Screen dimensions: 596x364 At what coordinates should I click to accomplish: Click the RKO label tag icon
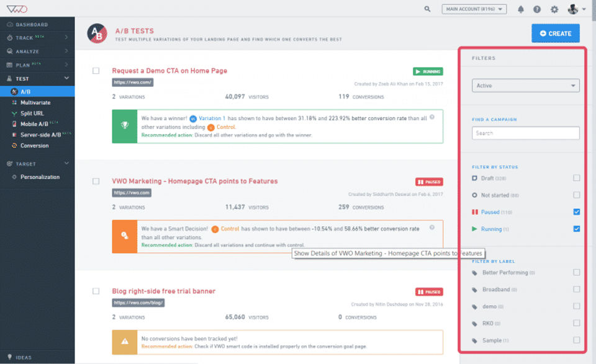pyautogui.click(x=474, y=324)
